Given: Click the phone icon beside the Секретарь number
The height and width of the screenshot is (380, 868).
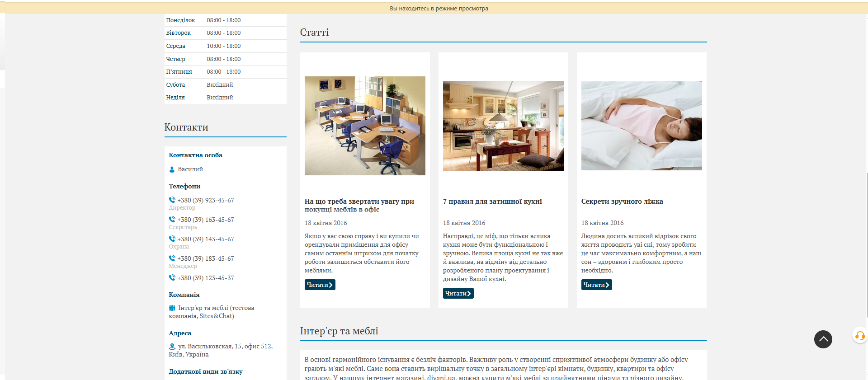Looking at the screenshot, I should coord(172,219).
